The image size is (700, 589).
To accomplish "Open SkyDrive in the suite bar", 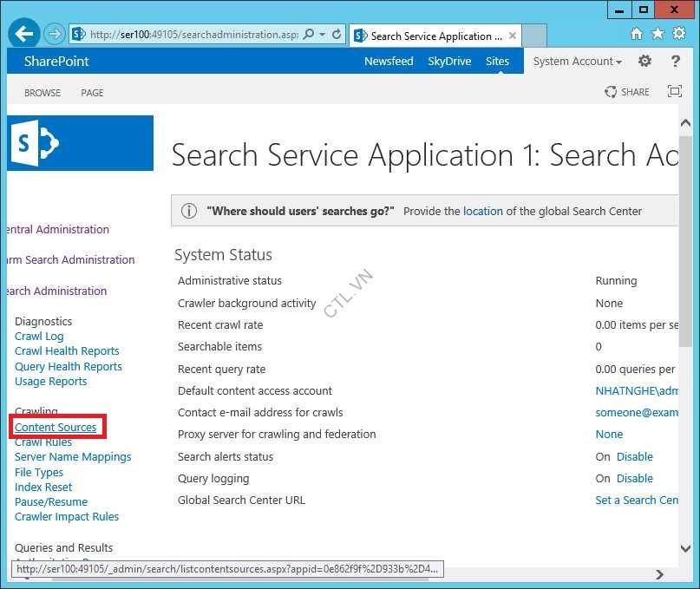I will point(449,62).
